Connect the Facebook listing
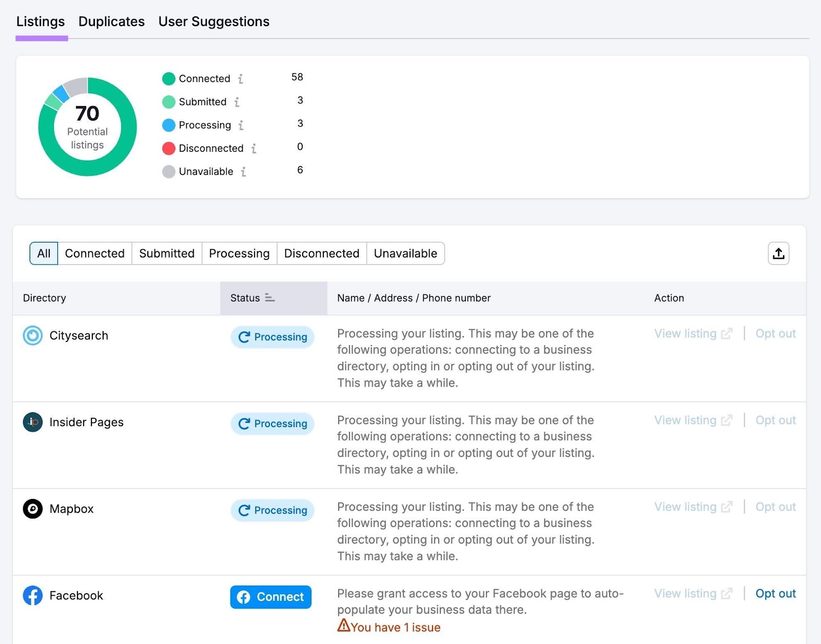Viewport: 821px width, 644px height. [x=270, y=597]
